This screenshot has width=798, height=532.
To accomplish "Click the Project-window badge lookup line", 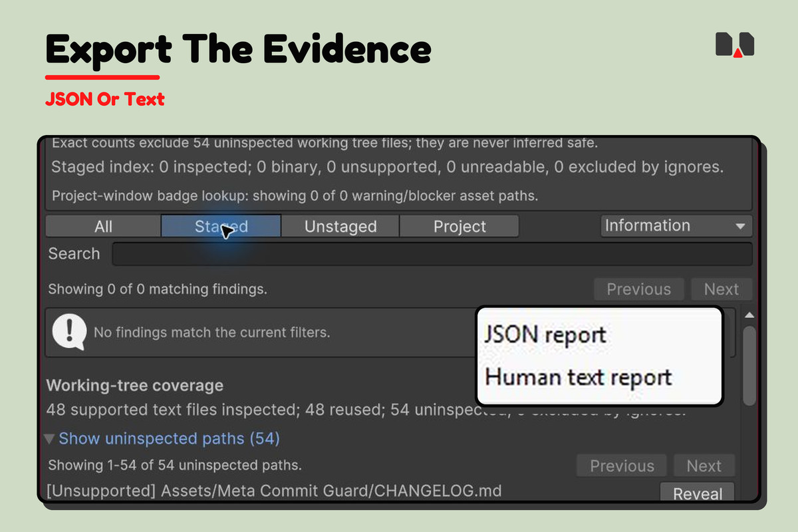I will click(x=295, y=196).
